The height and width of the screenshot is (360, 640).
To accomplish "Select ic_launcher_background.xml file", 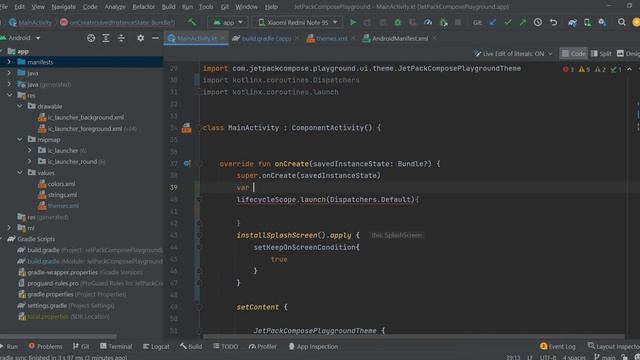I will click(86, 118).
